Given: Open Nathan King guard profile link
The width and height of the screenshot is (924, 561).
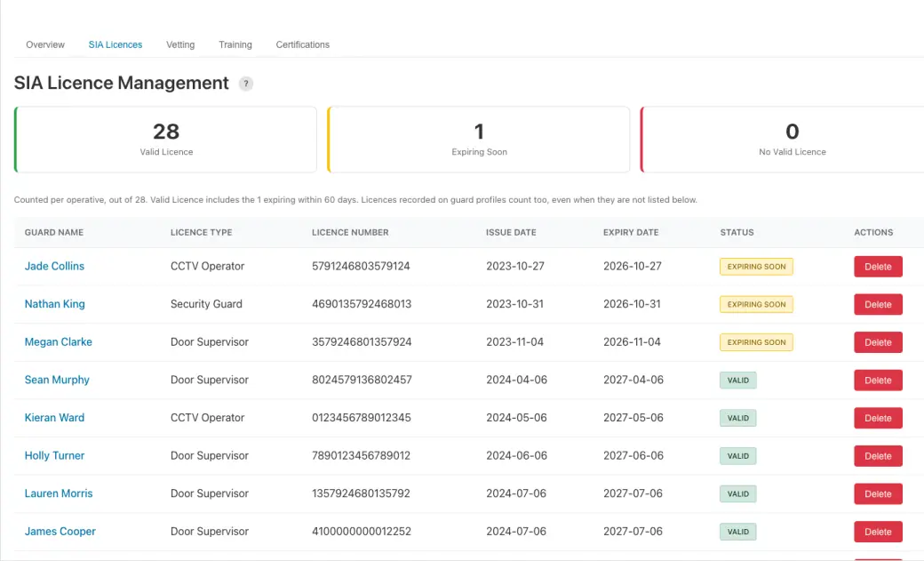Looking at the screenshot, I should tap(55, 304).
